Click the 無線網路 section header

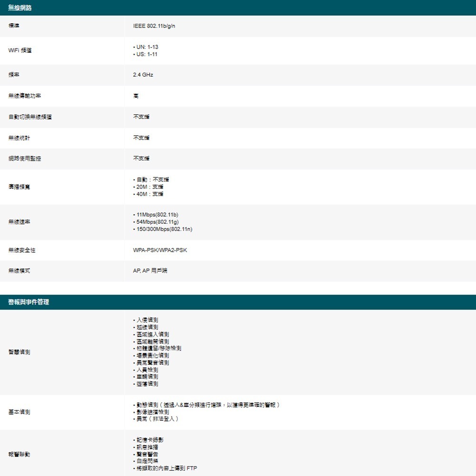19,7
